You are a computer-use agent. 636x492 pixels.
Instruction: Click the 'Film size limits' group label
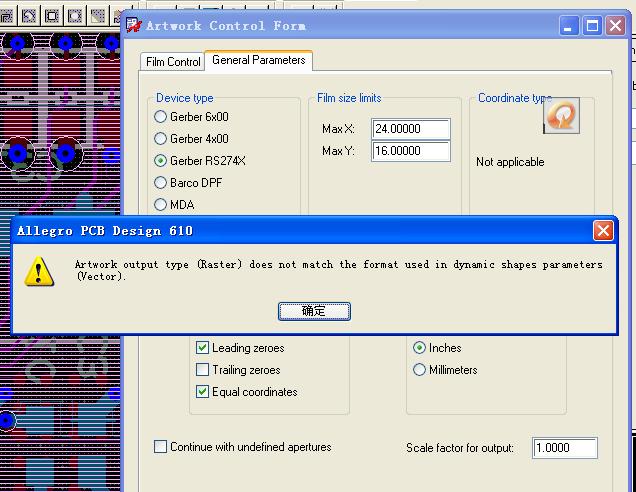pos(349,98)
